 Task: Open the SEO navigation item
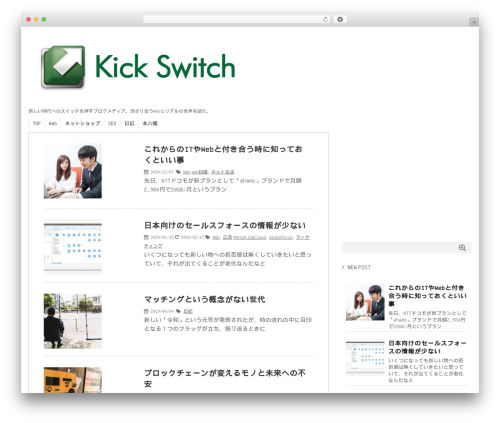112,123
